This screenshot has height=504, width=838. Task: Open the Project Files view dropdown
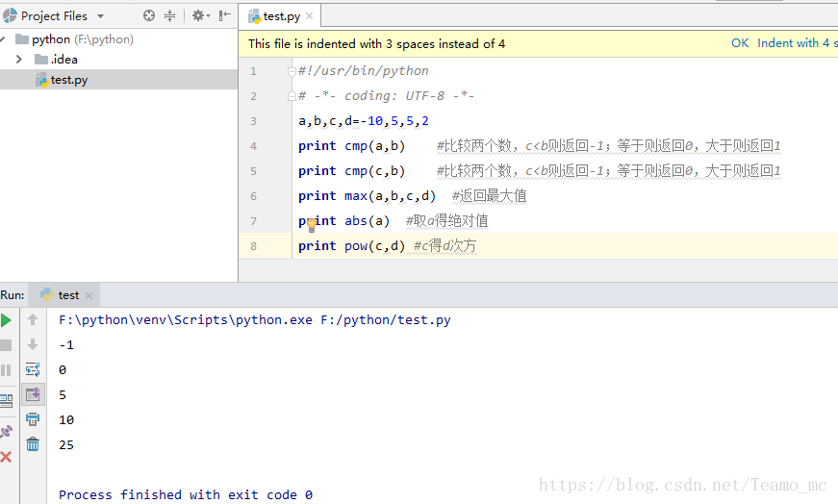click(100, 16)
